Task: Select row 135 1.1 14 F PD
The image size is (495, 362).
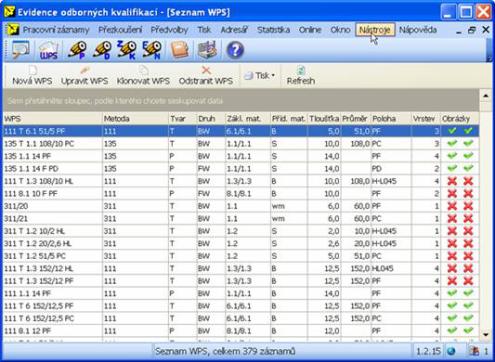Action: 241,169
